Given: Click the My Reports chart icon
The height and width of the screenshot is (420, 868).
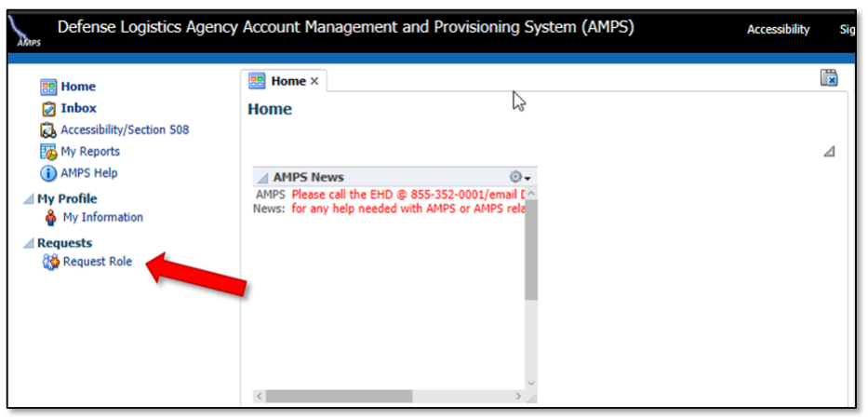Looking at the screenshot, I should 48,152.
